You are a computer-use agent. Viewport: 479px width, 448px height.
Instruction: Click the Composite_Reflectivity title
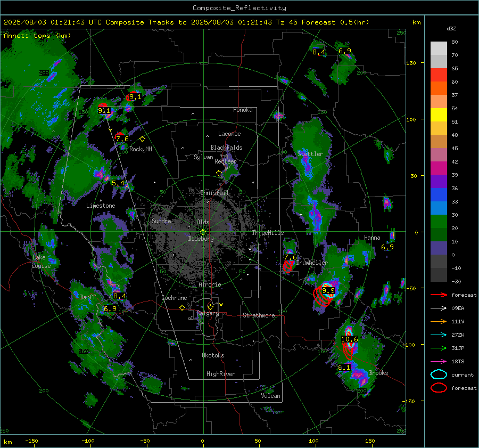(240, 8)
